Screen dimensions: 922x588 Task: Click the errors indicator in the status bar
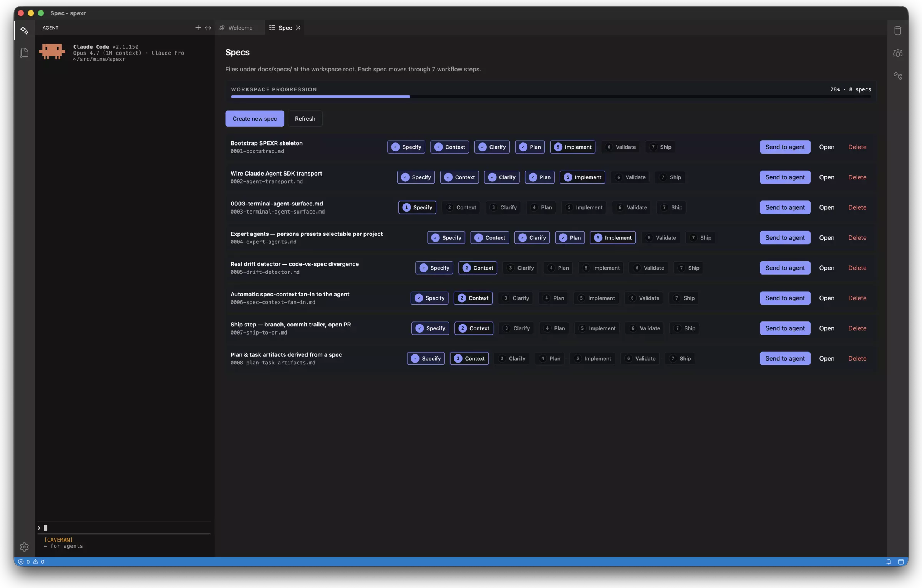(x=24, y=561)
